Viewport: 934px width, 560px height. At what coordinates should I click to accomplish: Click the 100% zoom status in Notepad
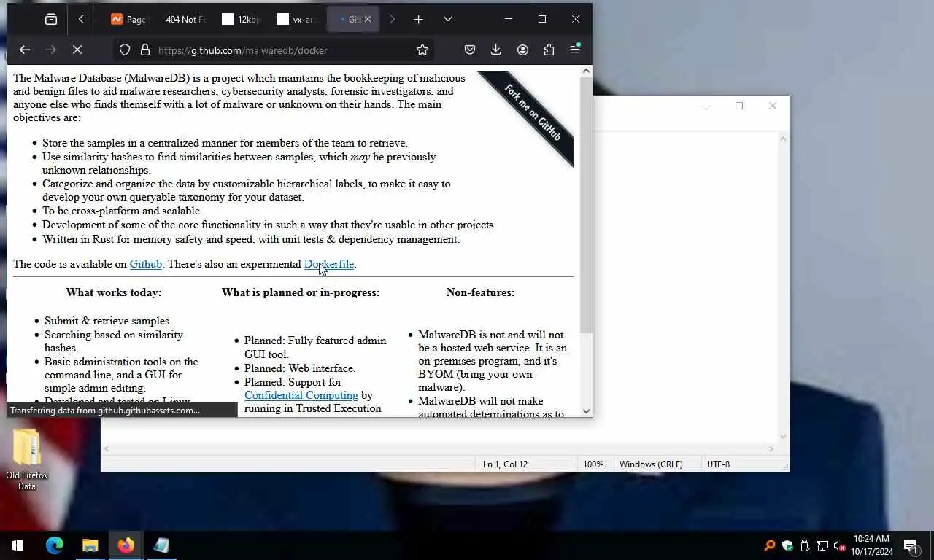click(x=593, y=464)
